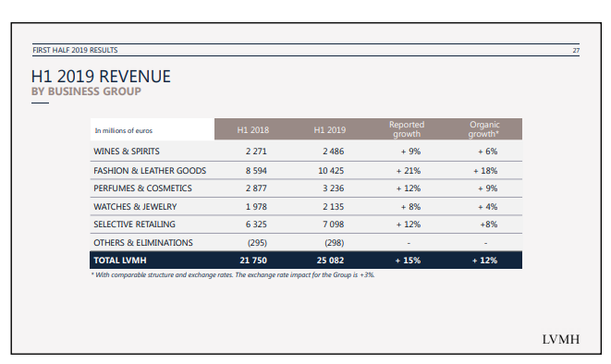
Task: Select the FASHION & LEATHER GOODS row label
Action: click(150, 171)
